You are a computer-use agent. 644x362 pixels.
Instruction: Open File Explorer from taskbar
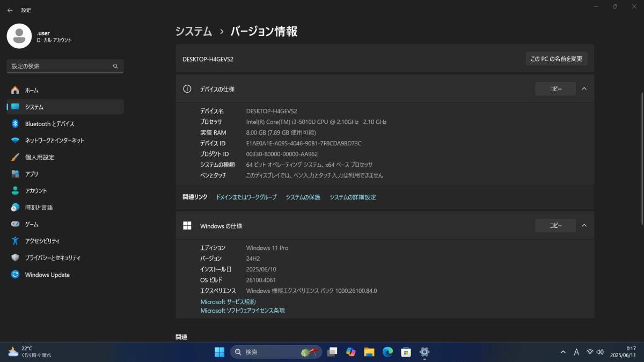click(369, 352)
